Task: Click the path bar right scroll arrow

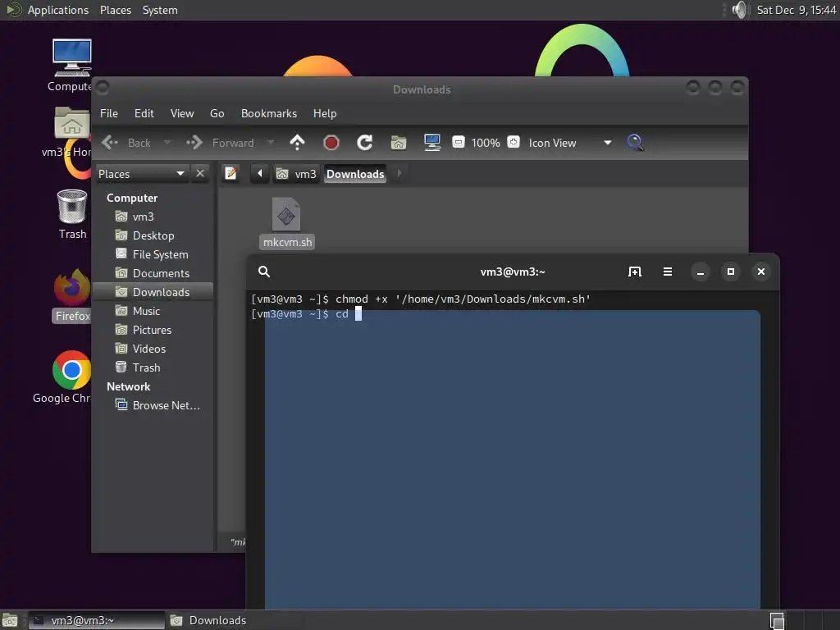Action: [399, 174]
